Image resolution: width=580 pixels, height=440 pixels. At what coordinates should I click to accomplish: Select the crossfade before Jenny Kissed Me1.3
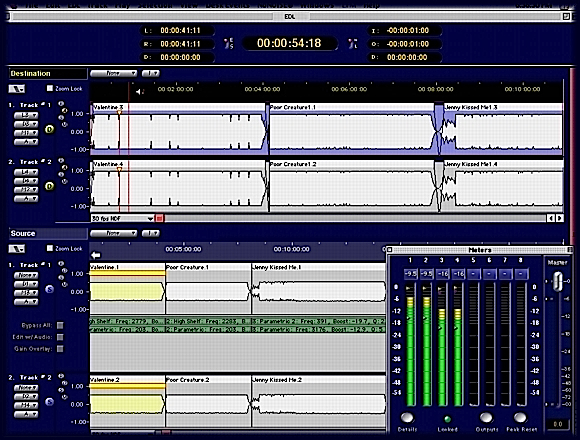(x=438, y=129)
